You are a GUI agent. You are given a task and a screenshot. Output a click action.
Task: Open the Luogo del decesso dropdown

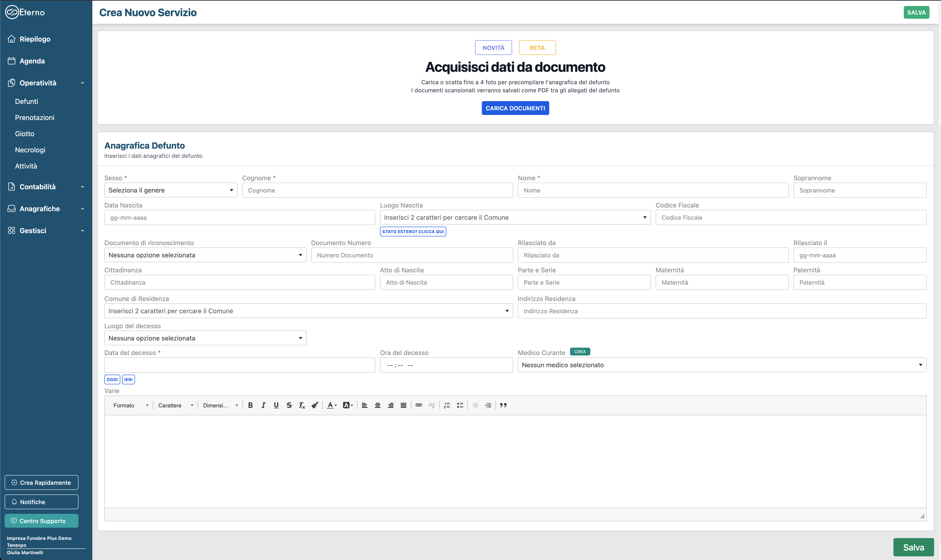[205, 338]
